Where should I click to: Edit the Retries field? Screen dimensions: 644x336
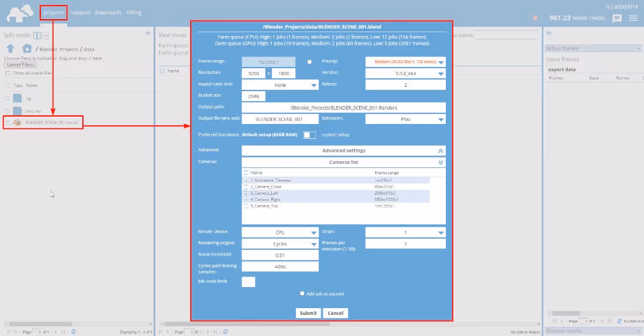406,85
